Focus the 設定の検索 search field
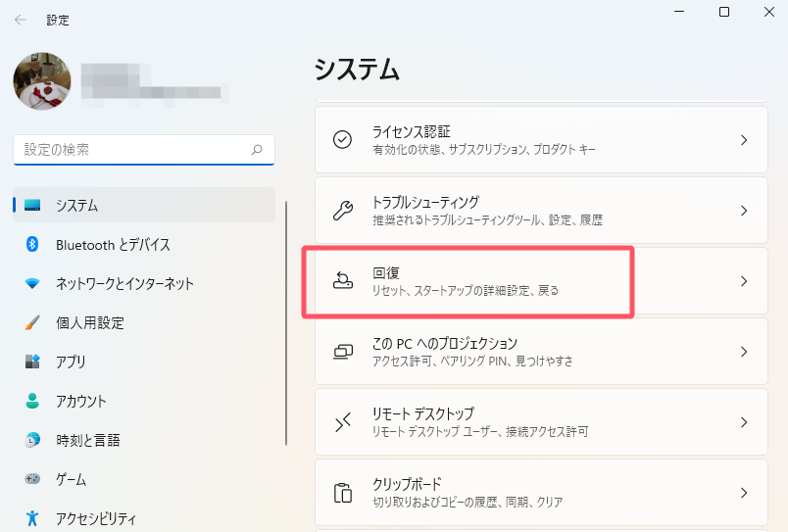Viewport: 788px width, 532px height. click(x=144, y=150)
